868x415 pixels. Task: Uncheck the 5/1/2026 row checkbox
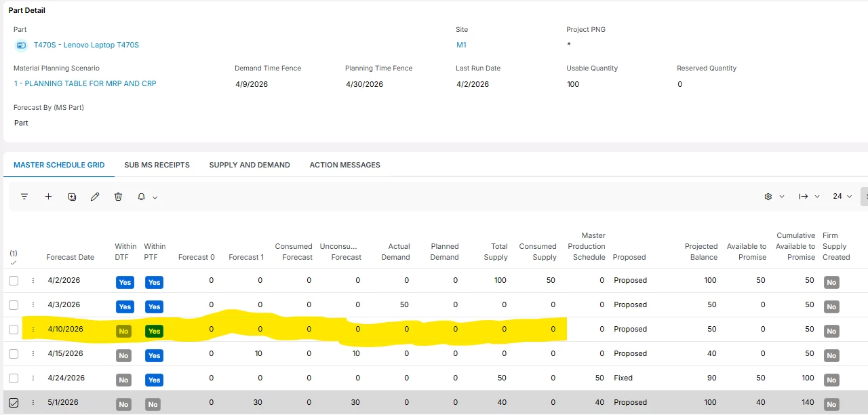(x=14, y=403)
